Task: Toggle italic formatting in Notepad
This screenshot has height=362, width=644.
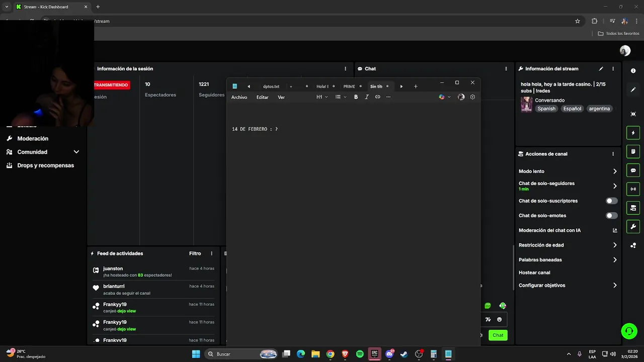Action: point(367,97)
